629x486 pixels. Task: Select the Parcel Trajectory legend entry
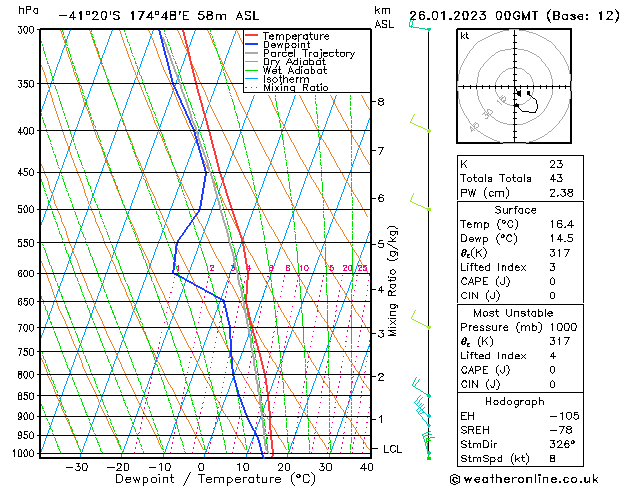[x=308, y=54]
